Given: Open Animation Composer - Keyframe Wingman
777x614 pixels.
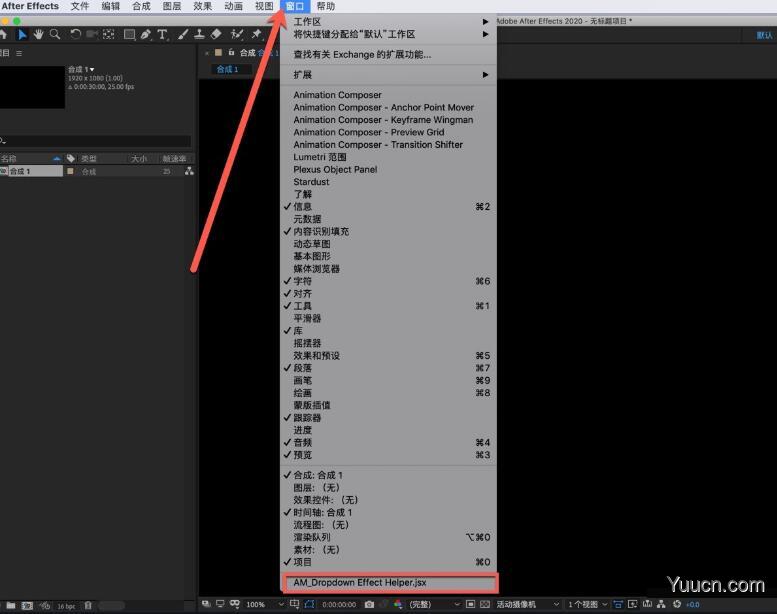Looking at the screenshot, I should [x=388, y=120].
